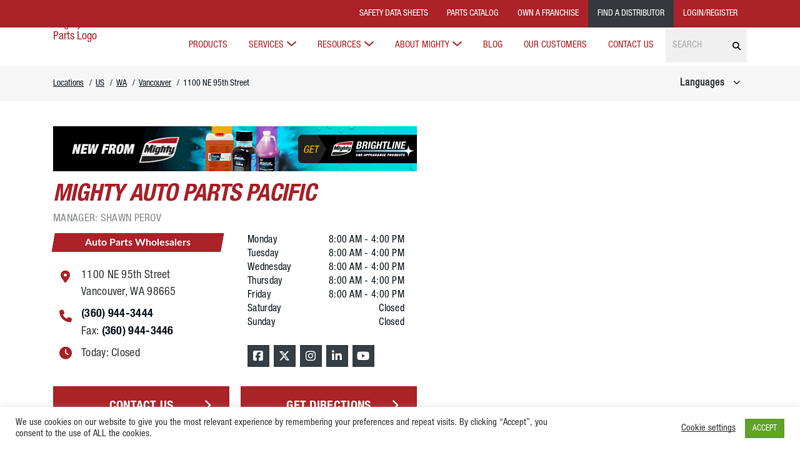The width and height of the screenshot is (800, 450).
Task: Focus the Search input field
Action: click(696, 45)
